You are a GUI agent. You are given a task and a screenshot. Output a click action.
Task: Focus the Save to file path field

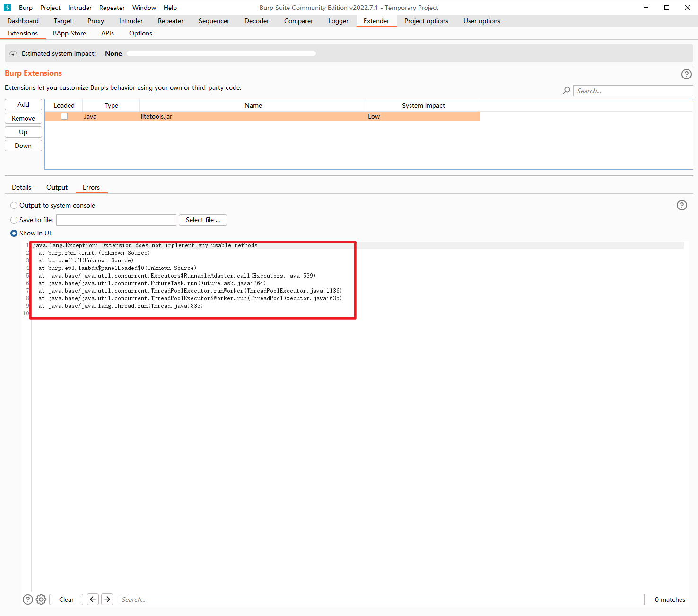coord(116,220)
